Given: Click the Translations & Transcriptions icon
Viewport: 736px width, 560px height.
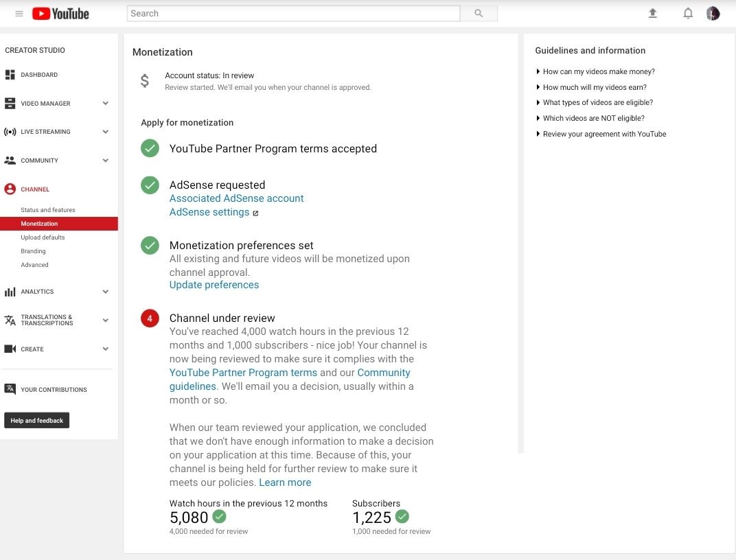Looking at the screenshot, I should [10, 320].
